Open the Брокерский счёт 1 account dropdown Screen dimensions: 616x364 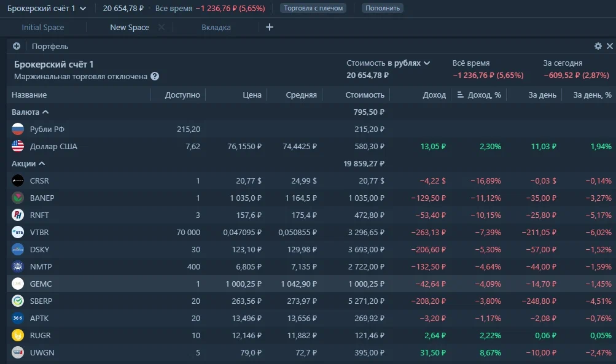pyautogui.click(x=47, y=8)
